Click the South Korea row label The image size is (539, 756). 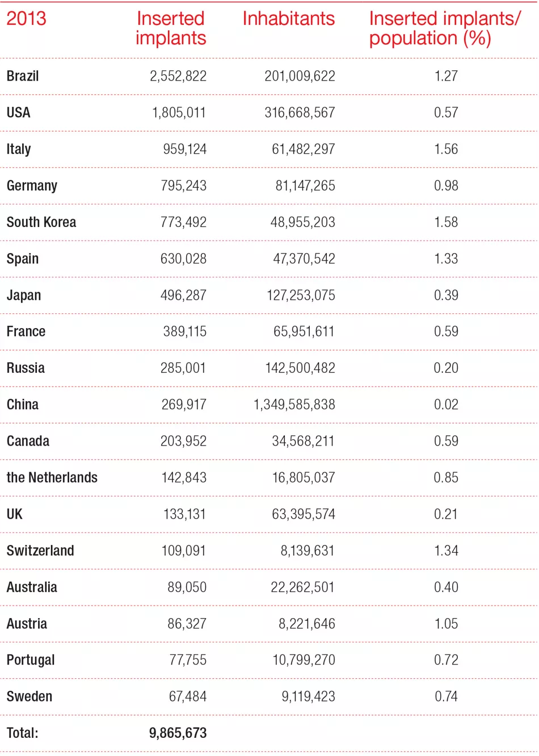(41, 222)
